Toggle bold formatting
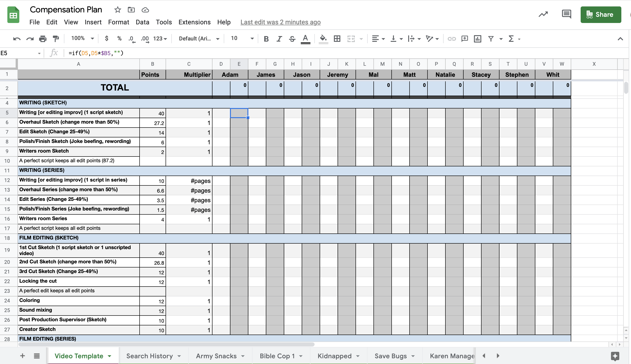The width and height of the screenshot is (631, 364). coord(266,39)
